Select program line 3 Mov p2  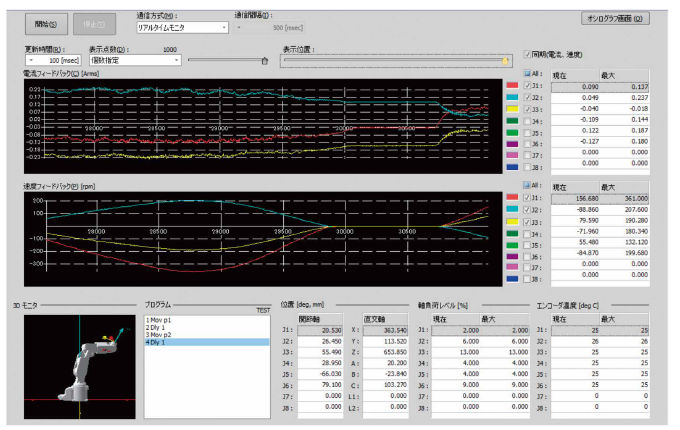160,334
